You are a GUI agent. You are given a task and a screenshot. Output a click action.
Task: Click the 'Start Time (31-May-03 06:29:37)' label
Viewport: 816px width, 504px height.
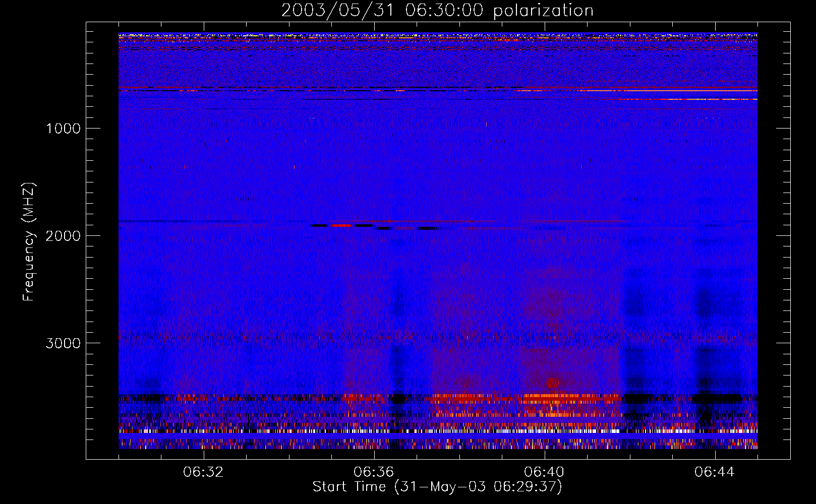pyautogui.click(x=437, y=487)
